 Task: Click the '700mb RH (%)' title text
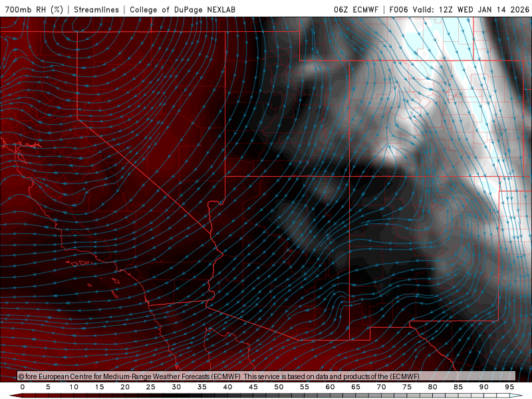pyautogui.click(x=35, y=9)
